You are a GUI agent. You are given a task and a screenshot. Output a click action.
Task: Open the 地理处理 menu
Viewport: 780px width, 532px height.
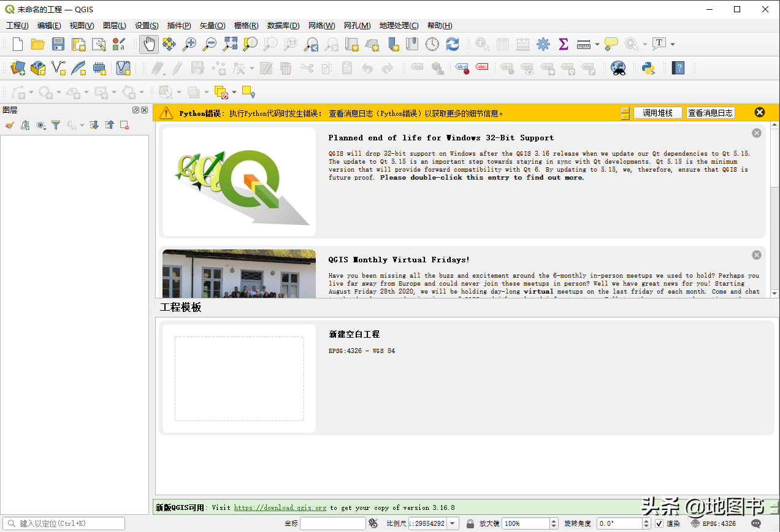399,26
